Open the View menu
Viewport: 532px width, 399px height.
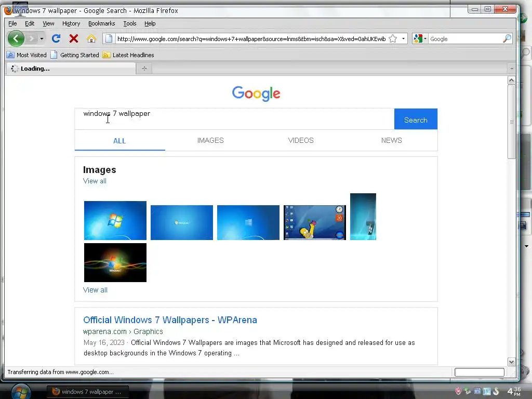pyautogui.click(x=48, y=23)
